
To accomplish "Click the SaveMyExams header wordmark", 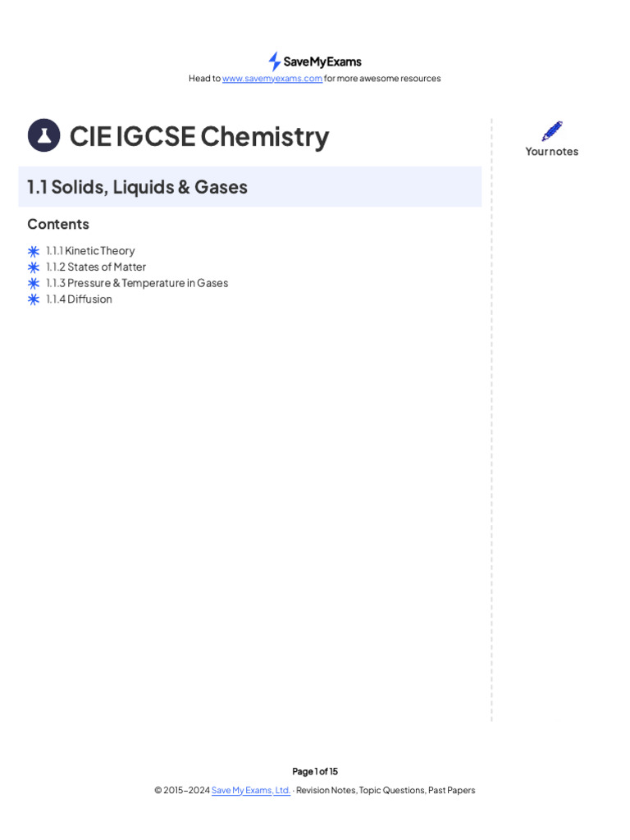I will point(322,62).
